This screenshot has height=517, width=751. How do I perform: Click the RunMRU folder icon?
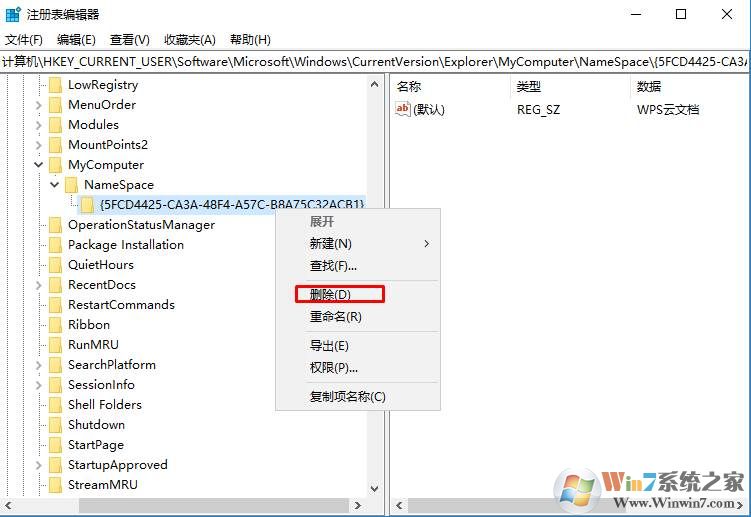[56, 345]
